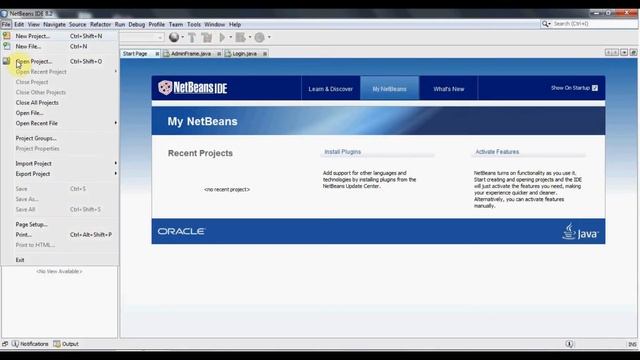Screen dimensions: 640x360
Task: Click the Java logo in the footer
Action: (580, 231)
